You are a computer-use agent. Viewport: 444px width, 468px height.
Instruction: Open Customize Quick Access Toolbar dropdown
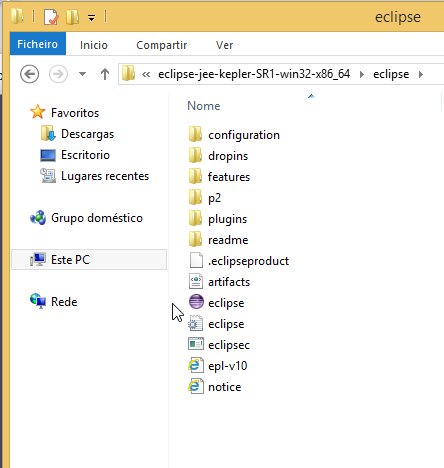pyautogui.click(x=92, y=17)
